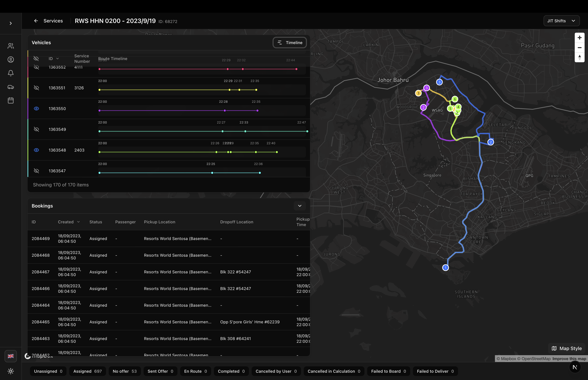Show route for vehicle 1363549
Screen dimensions: 588x380
click(x=36, y=129)
